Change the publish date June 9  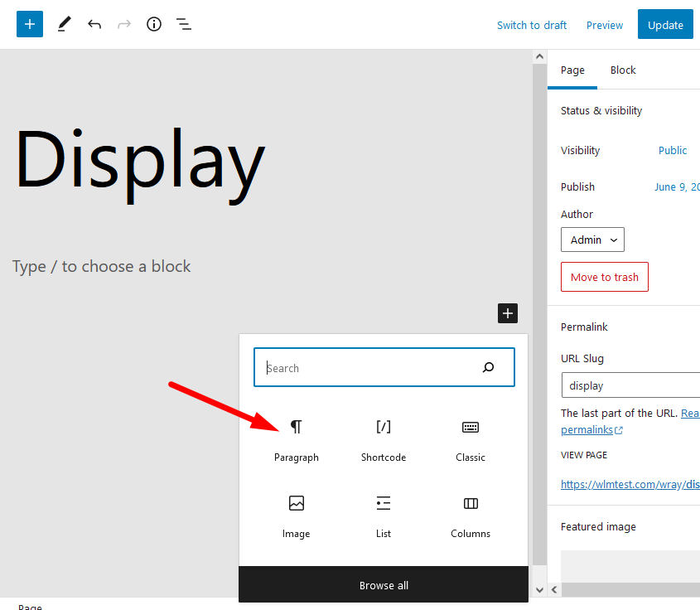[678, 187]
